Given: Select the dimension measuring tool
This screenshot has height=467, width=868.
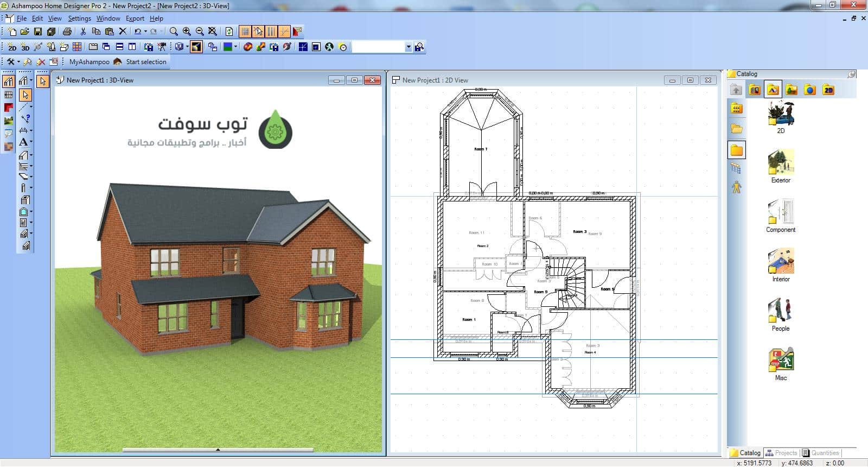Looking at the screenshot, I should [x=23, y=130].
